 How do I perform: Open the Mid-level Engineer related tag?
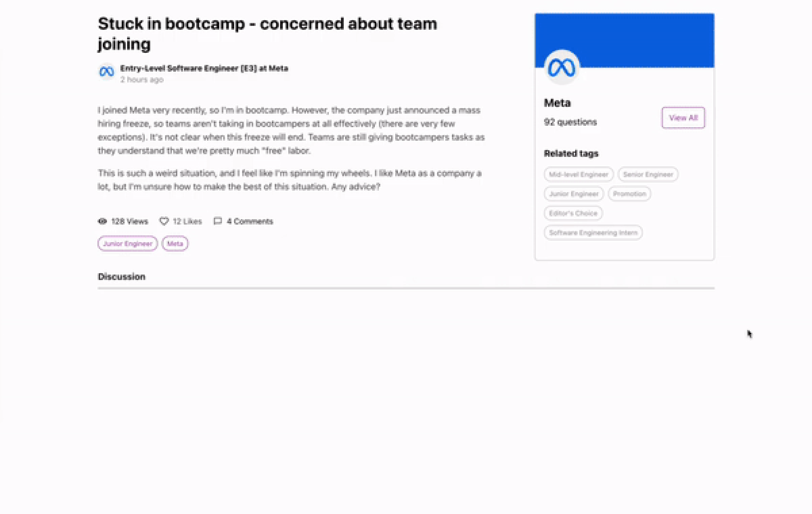tap(579, 174)
